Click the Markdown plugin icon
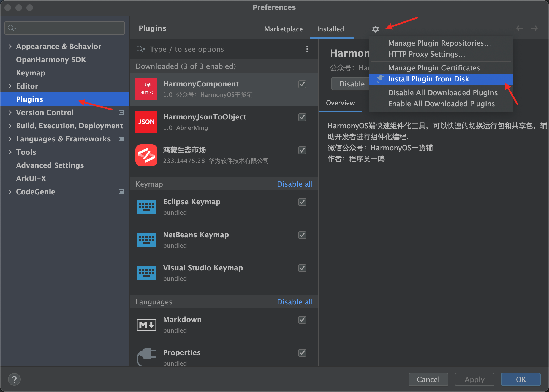This screenshot has height=392, width=549. coord(146,325)
